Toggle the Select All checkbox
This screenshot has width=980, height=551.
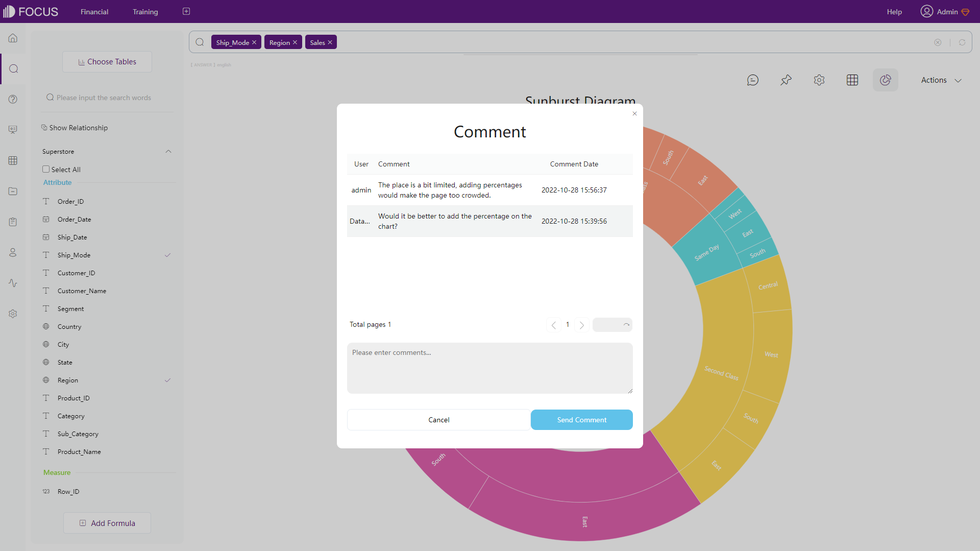46,169
